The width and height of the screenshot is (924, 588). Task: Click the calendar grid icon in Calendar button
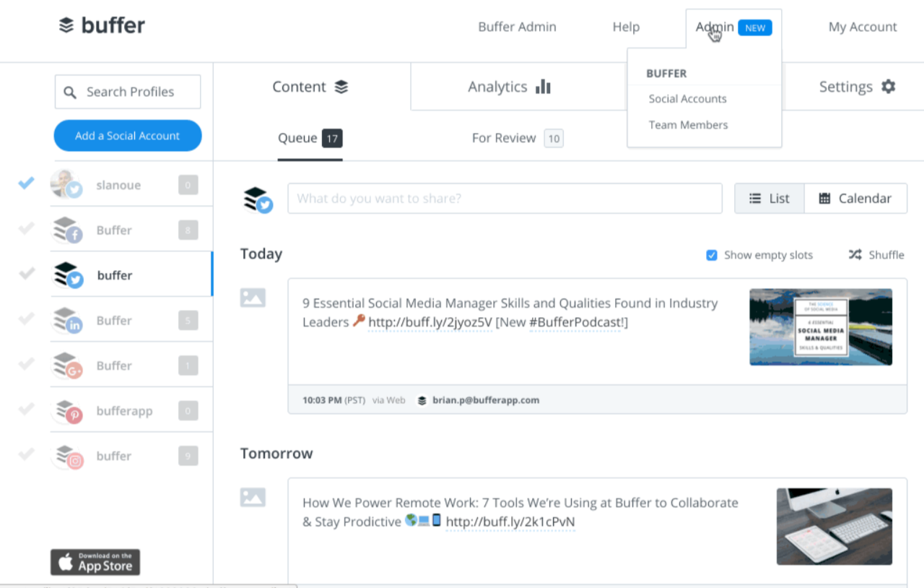824,199
